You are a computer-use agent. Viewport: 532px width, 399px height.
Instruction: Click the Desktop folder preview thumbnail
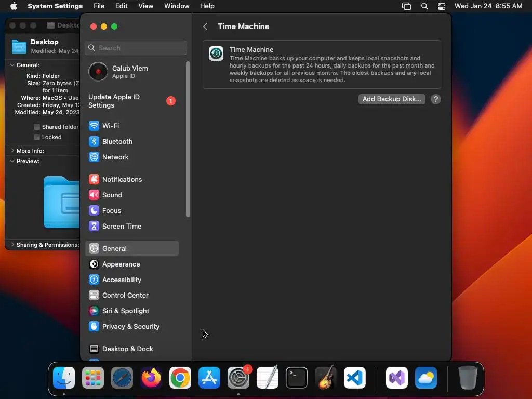[x=61, y=202]
